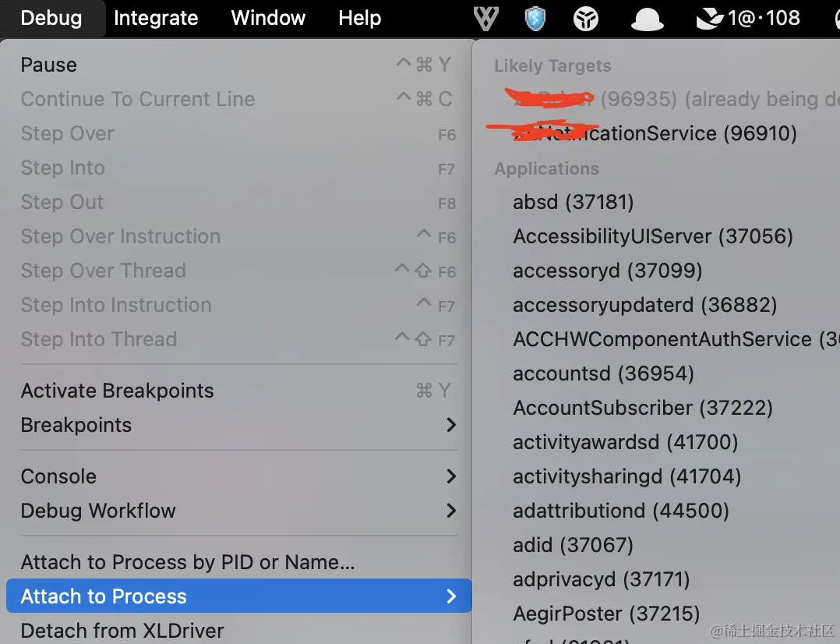Click the round cube status icon
840x644 pixels.
point(585,19)
